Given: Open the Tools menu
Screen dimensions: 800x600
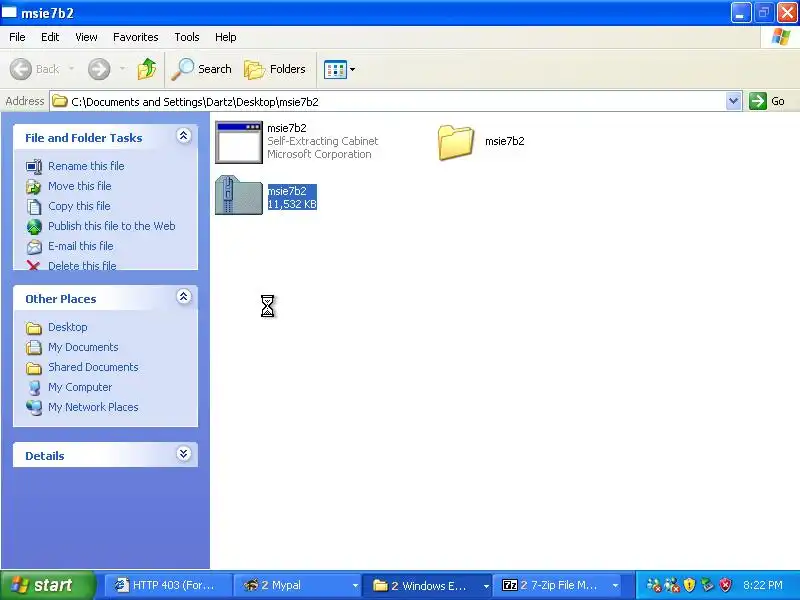Looking at the screenshot, I should coord(187,37).
